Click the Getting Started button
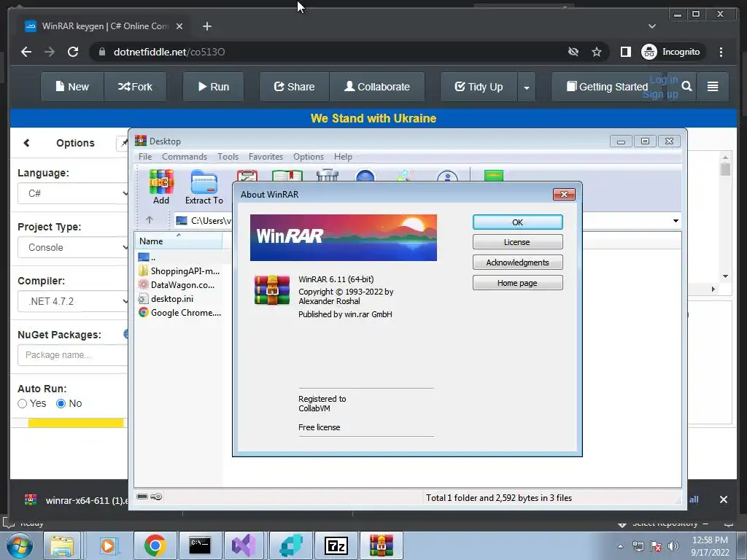Screen dimensions: 747x560 [x=608, y=87]
